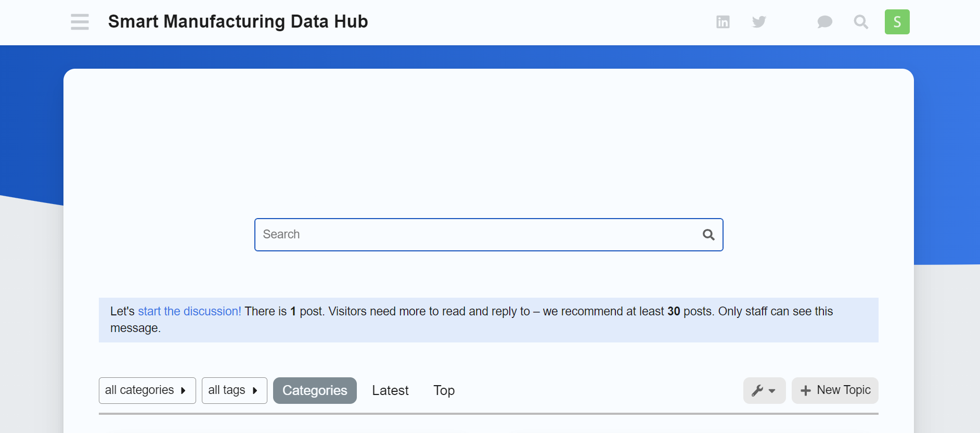Image resolution: width=980 pixels, height=433 pixels.
Task: Follow the start the discussion link
Action: [x=189, y=311]
